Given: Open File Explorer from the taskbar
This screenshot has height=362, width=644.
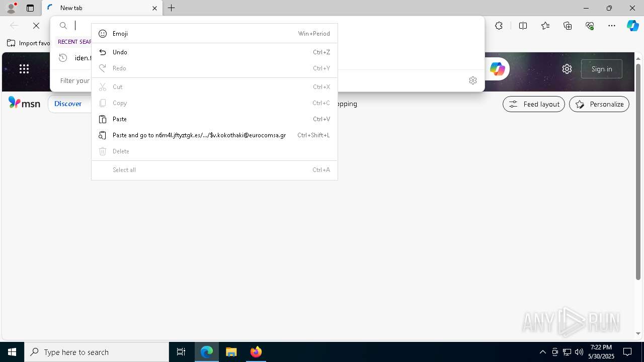Looking at the screenshot, I should (231, 352).
